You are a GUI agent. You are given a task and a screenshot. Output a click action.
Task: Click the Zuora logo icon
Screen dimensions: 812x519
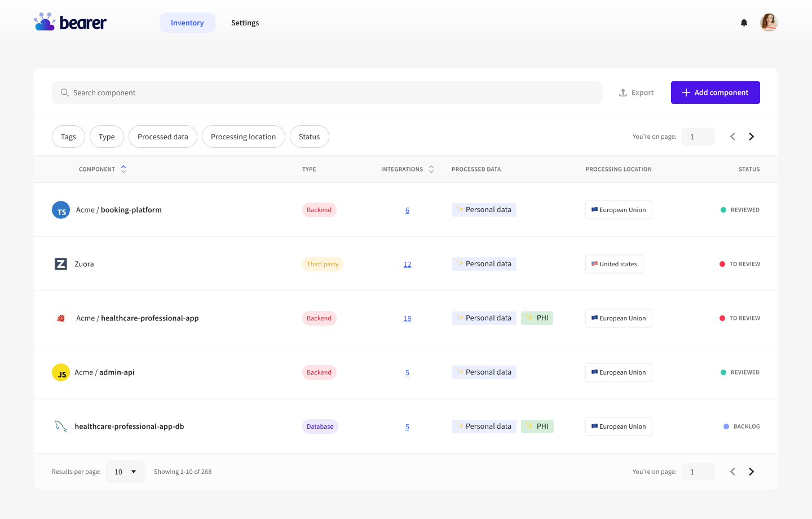[61, 264]
